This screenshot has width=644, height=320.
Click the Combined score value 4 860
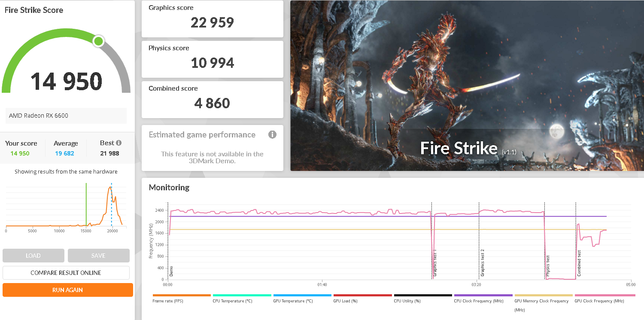(x=213, y=103)
